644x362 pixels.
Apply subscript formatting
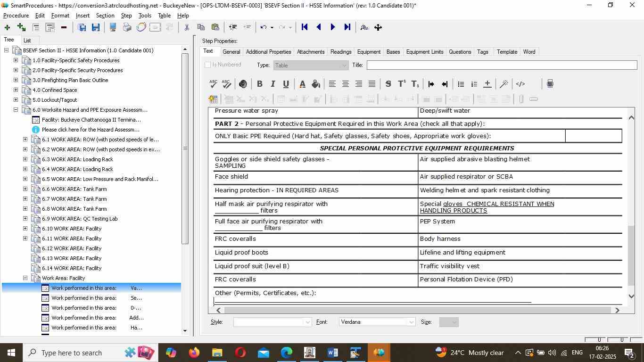(415, 84)
